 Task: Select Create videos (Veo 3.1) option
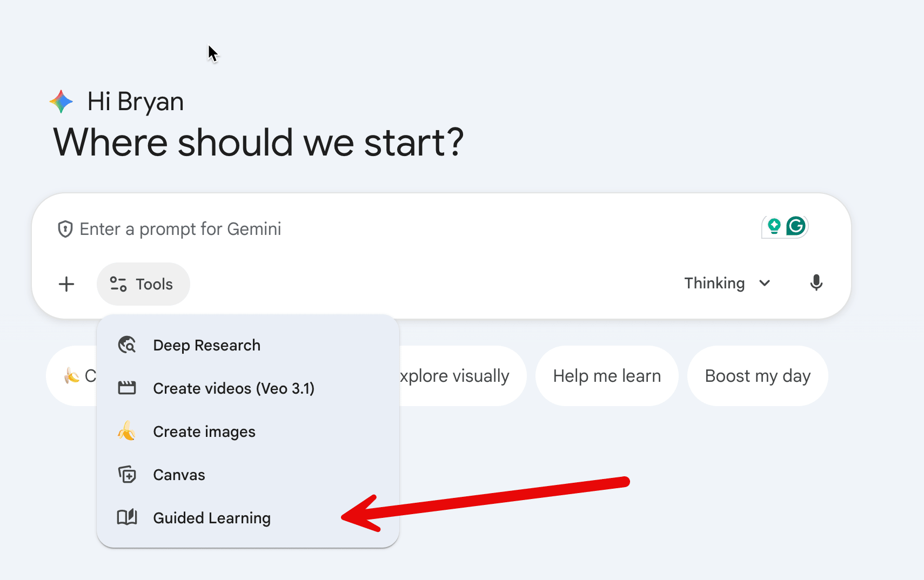233,389
